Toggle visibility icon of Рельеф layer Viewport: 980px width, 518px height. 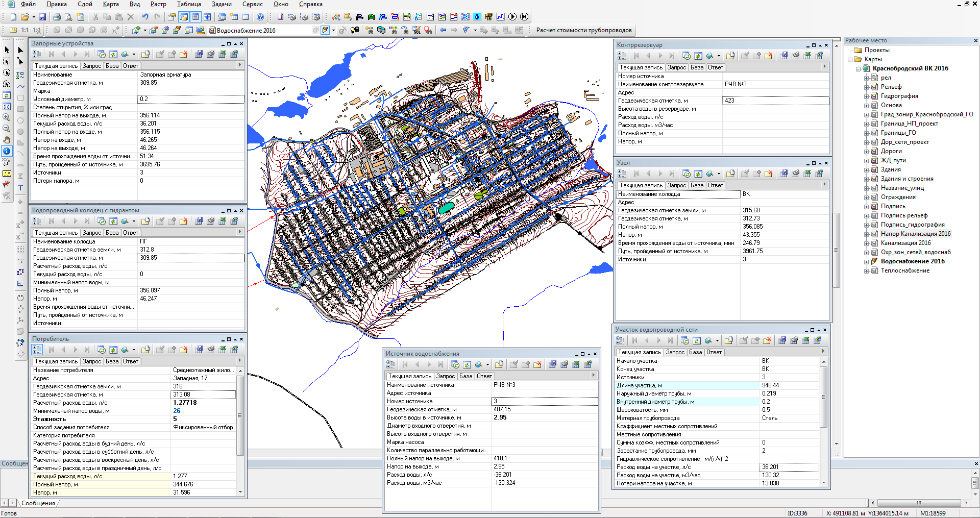tap(874, 87)
